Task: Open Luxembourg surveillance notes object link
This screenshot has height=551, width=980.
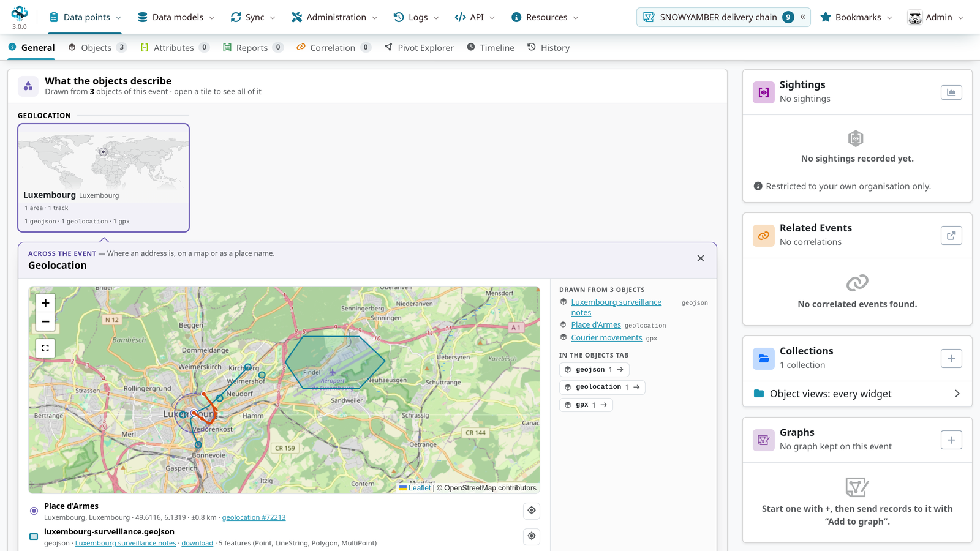Action: click(616, 307)
